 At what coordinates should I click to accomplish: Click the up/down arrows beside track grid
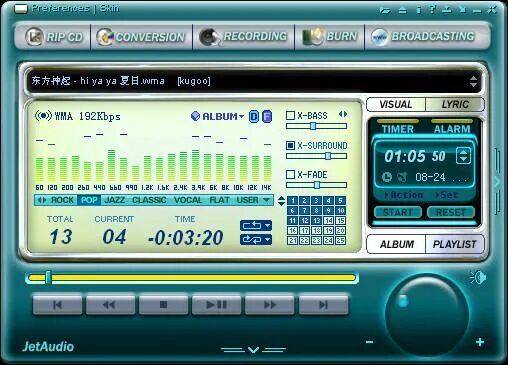(281, 201)
